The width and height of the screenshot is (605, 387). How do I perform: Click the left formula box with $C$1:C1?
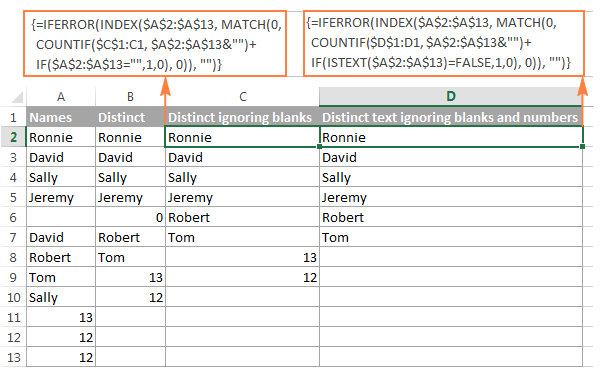pyautogui.click(x=155, y=44)
